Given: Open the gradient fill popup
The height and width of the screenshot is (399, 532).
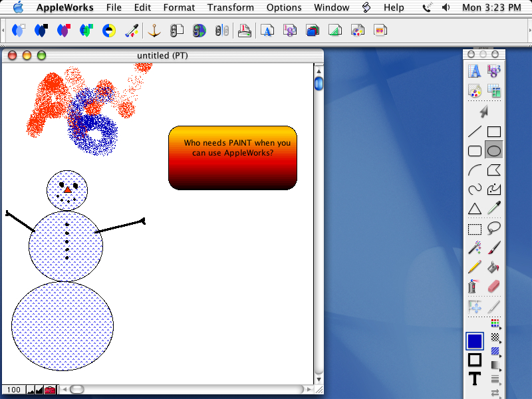Looking at the screenshot, I should point(495,365).
